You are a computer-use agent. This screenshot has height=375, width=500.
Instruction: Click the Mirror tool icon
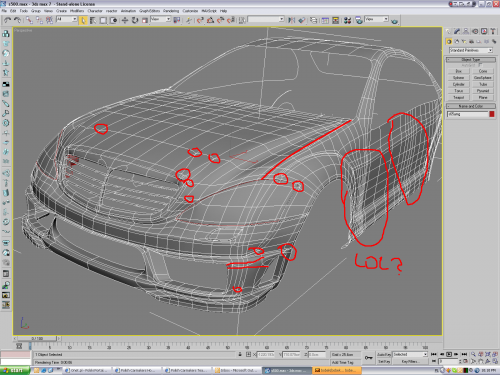pyautogui.click(x=291, y=20)
